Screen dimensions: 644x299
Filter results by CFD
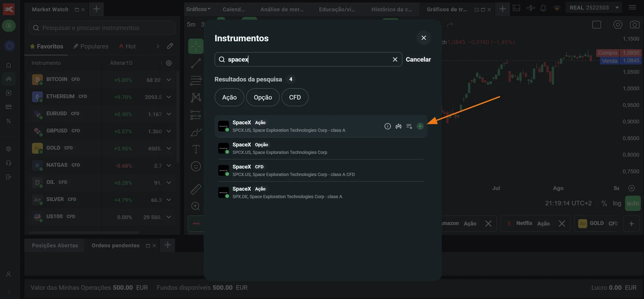295,97
